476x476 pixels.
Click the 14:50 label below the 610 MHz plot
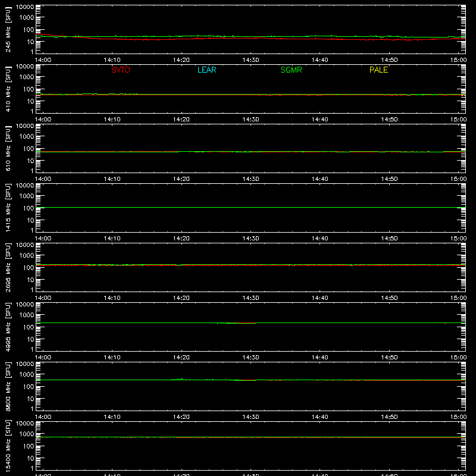pyautogui.click(x=389, y=179)
